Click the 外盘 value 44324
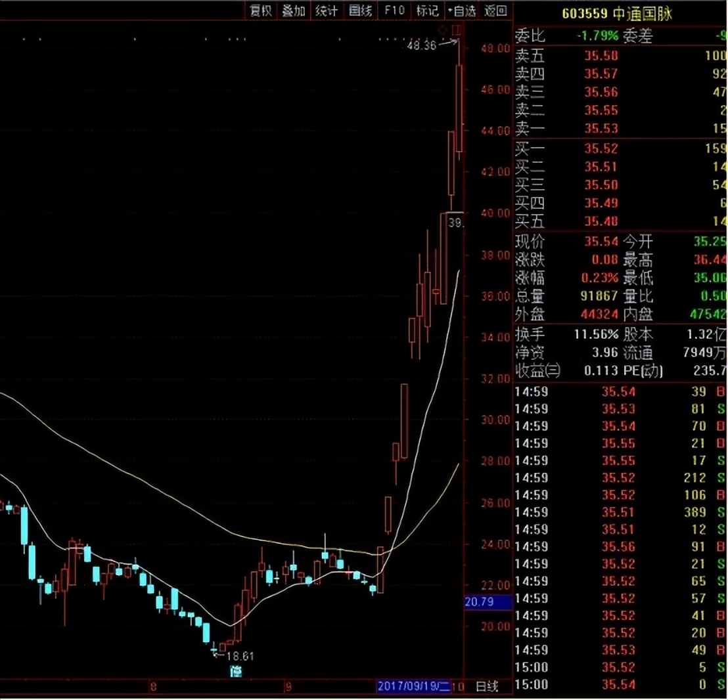The width and height of the screenshot is (728, 700). pos(599,314)
